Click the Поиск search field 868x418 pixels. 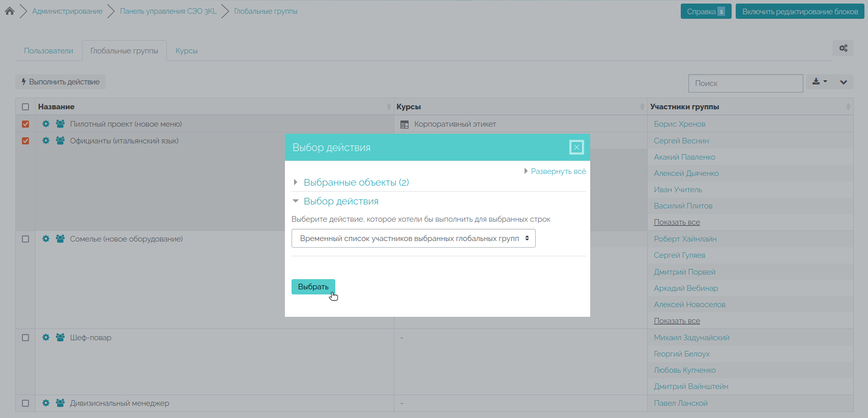(745, 83)
